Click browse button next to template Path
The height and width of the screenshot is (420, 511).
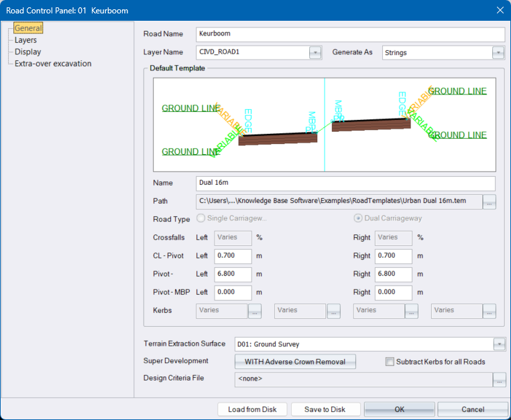(490, 201)
